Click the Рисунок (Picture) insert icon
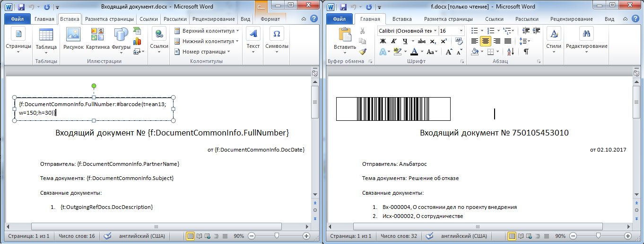 (73, 38)
